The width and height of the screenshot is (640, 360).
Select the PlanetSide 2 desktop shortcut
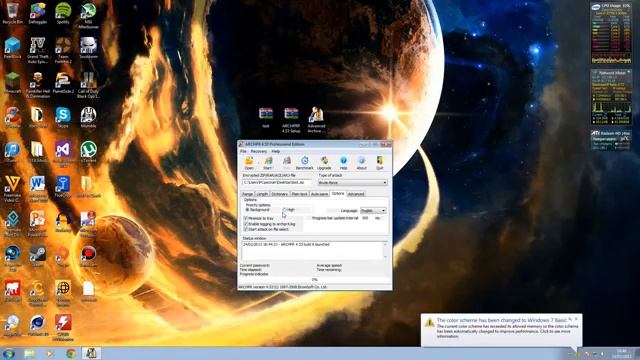pos(63,83)
